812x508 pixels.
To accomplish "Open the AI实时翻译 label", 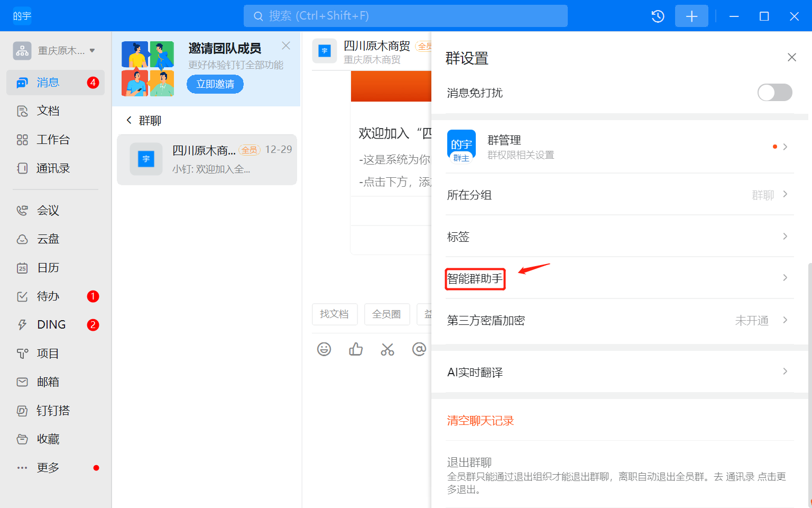I will click(x=475, y=373).
